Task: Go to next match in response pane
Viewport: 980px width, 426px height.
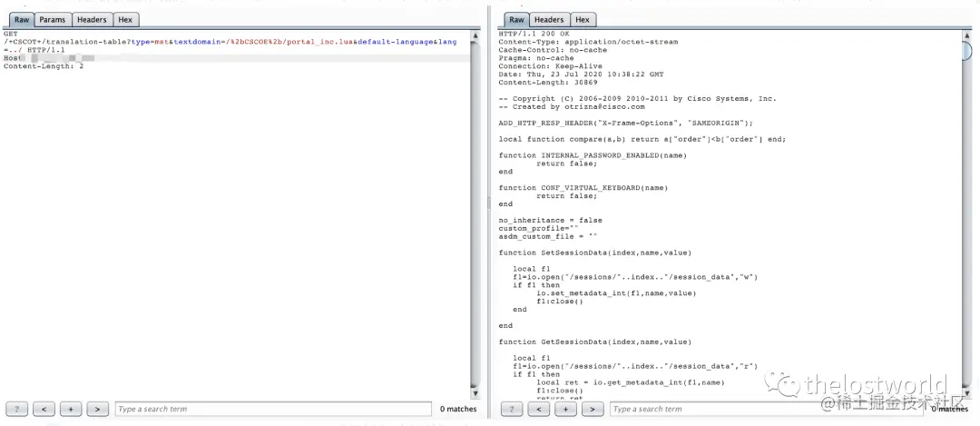Action: (593, 409)
